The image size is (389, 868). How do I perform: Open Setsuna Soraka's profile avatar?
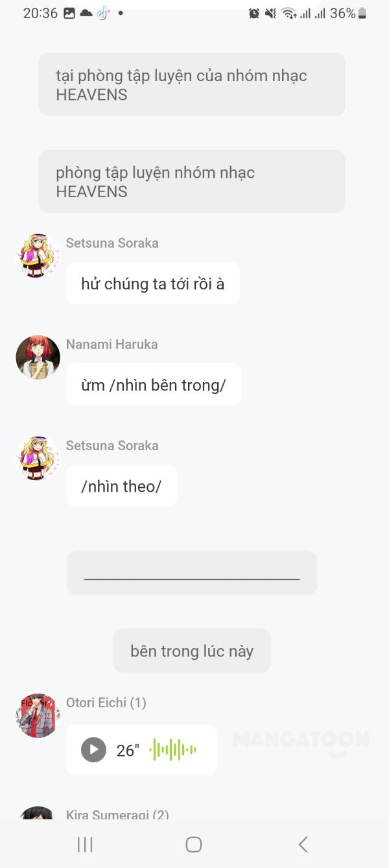point(37,255)
